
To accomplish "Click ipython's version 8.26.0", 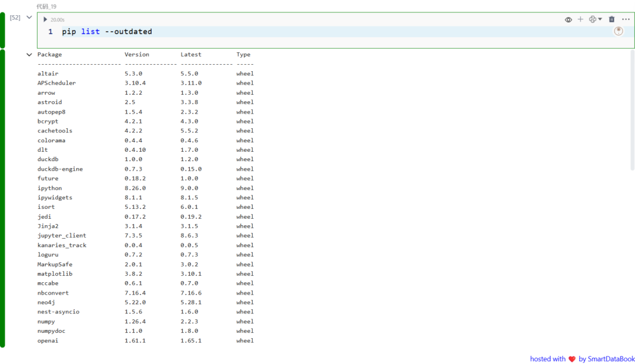I will 135,188.
